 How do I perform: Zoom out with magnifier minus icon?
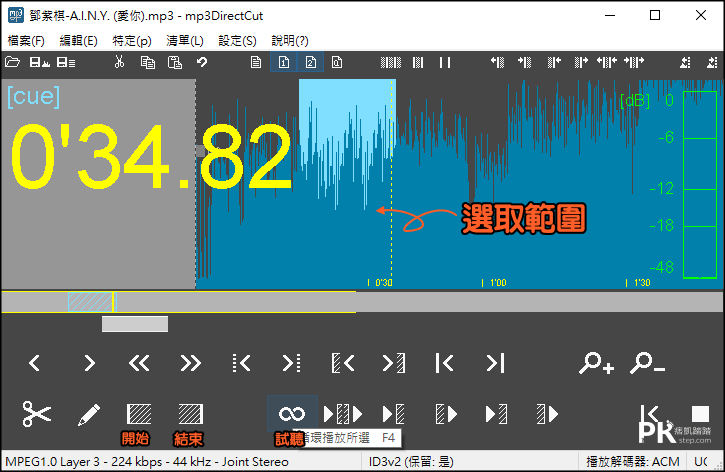(647, 363)
